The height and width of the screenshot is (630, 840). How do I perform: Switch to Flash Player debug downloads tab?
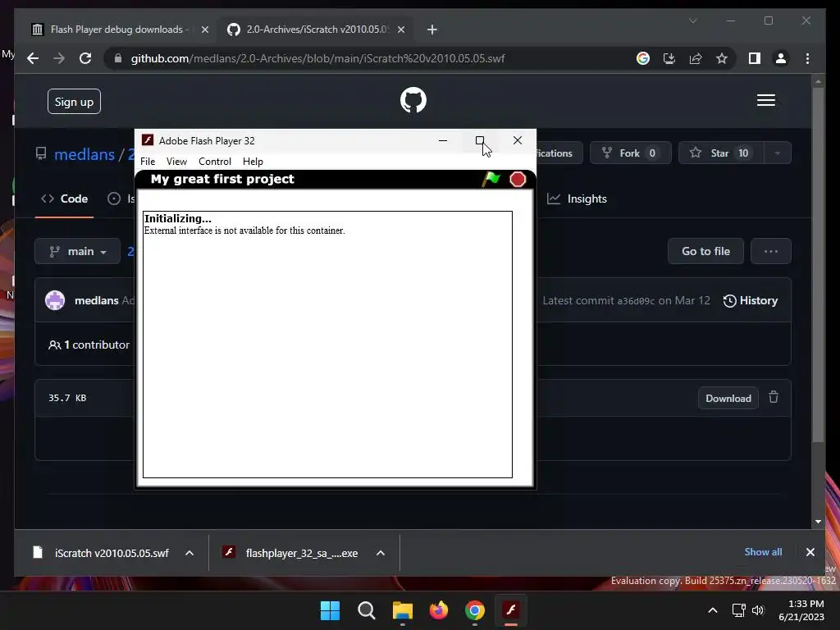coord(118,30)
